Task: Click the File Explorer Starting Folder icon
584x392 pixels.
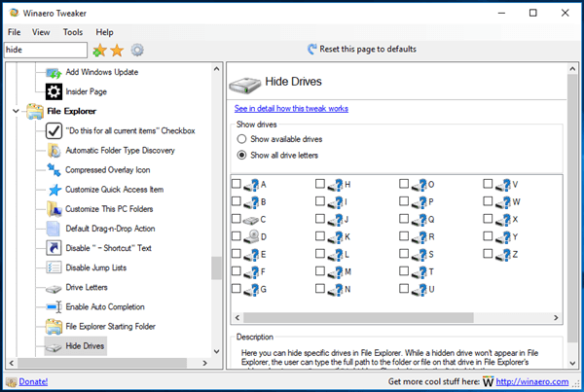Action: (54, 327)
